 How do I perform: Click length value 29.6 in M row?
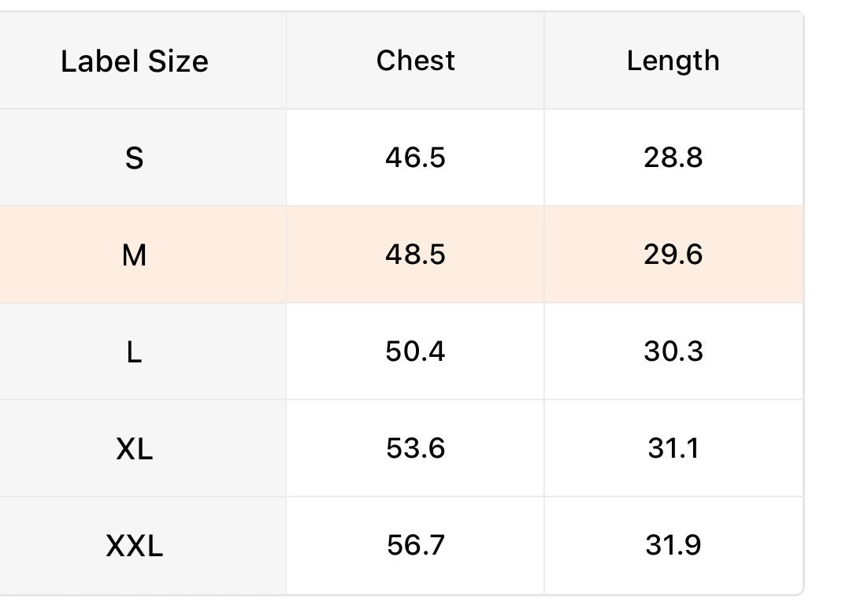(673, 254)
